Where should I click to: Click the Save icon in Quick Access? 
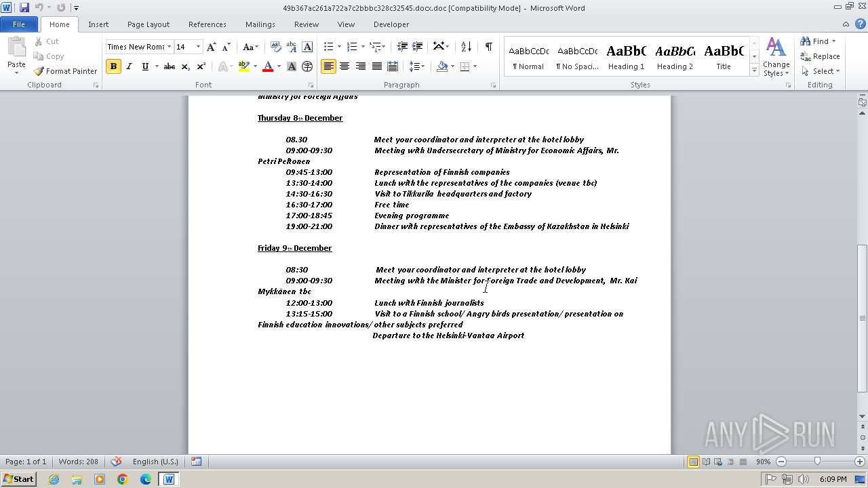coord(24,7)
